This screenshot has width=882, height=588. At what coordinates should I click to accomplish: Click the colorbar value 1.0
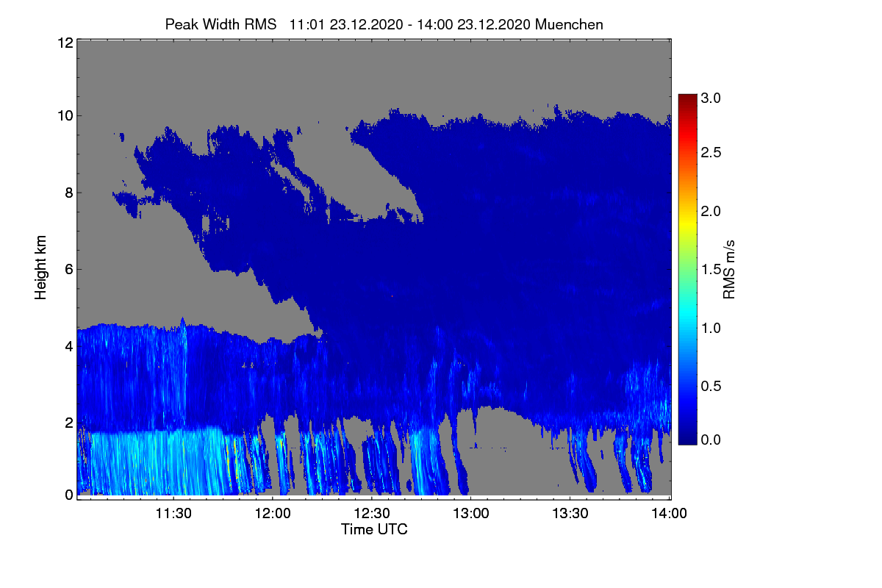(711, 328)
